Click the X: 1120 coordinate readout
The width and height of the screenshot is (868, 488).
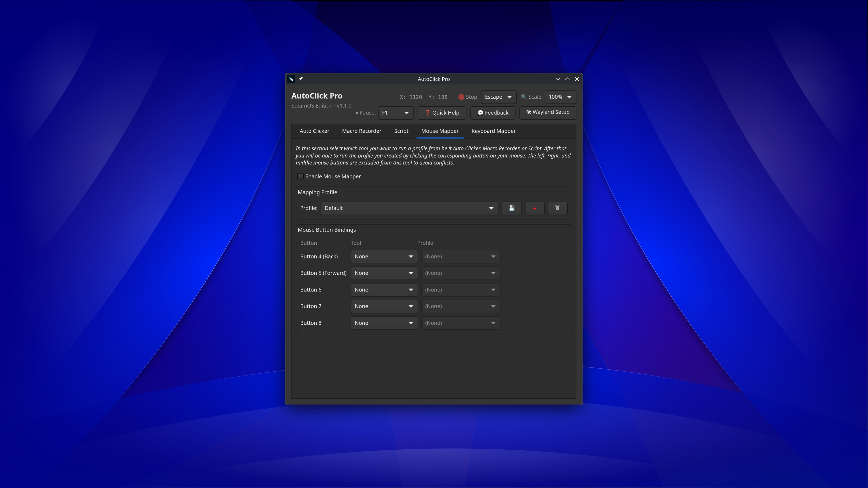(x=411, y=97)
